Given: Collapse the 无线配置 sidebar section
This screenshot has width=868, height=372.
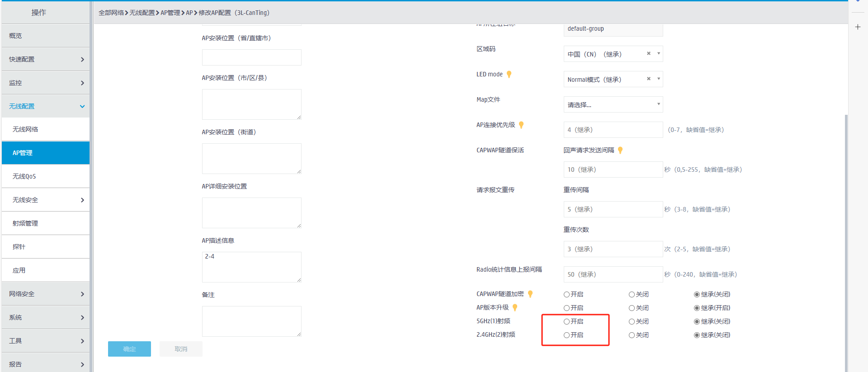Looking at the screenshot, I should (x=46, y=106).
